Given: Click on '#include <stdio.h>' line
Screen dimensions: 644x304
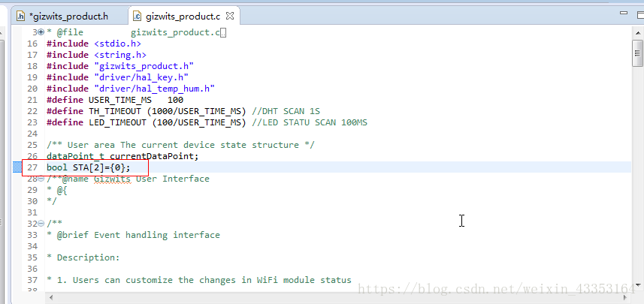Looking at the screenshot, I should 94,44.
